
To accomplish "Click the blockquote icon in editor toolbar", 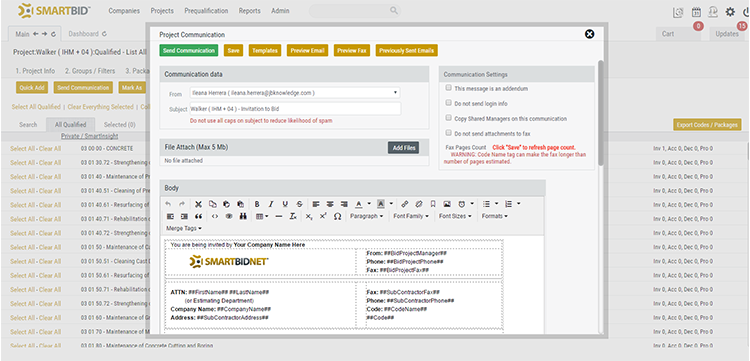I will tap(199, 216).
